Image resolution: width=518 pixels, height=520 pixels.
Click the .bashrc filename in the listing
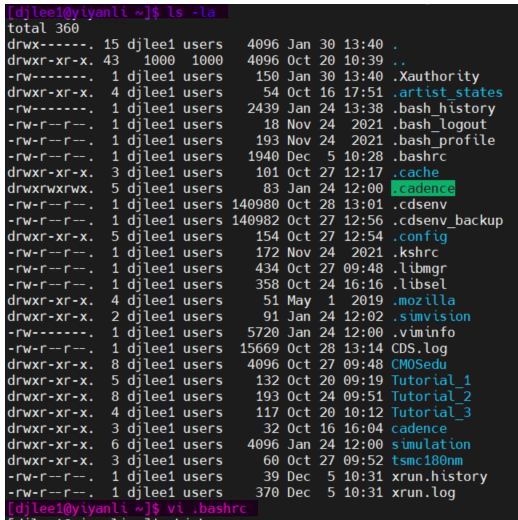(x=419, y=157)
